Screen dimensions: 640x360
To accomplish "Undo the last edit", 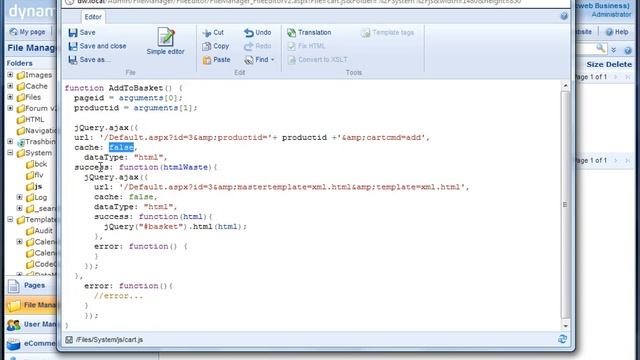I will tap(258, 32).
